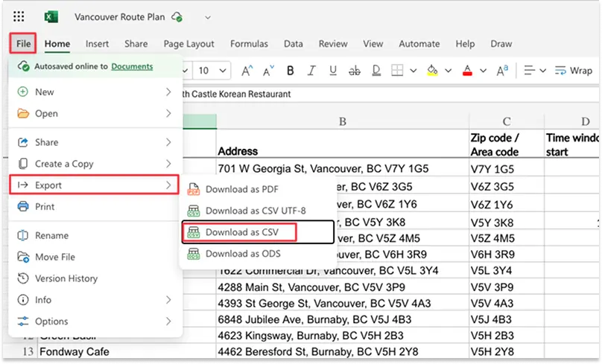Toggle double underline formatting
Screen dimensions: 602x364
coord(376,71)
